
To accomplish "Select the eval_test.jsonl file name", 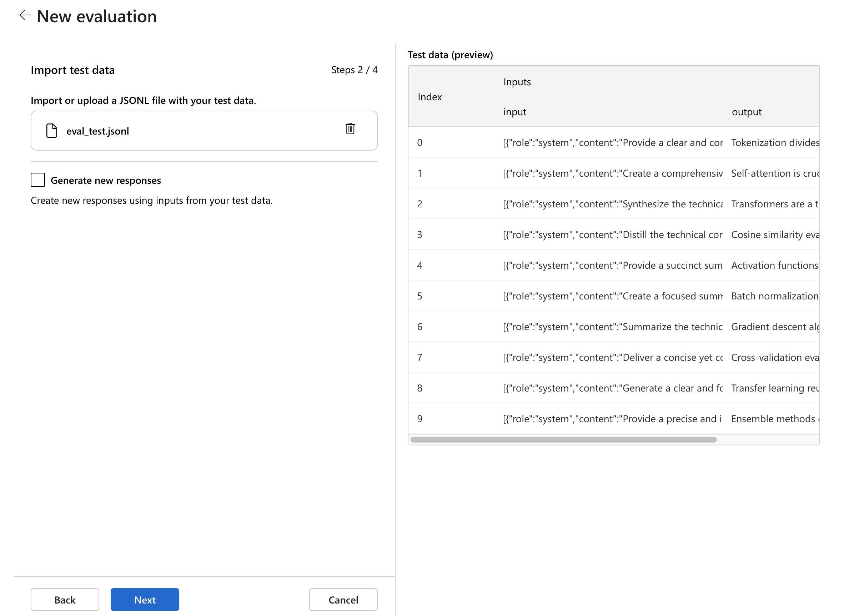I will click(97, 131).
